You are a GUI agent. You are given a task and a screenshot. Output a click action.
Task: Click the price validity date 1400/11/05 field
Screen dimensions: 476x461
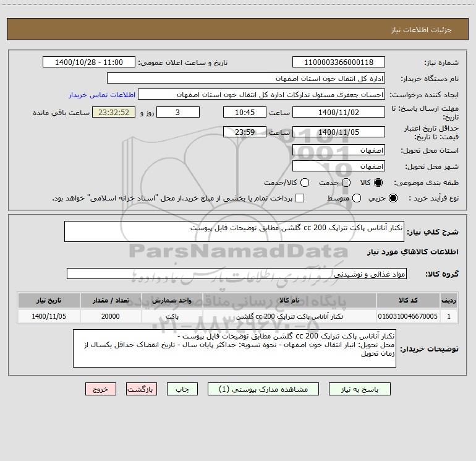(339, 132)
